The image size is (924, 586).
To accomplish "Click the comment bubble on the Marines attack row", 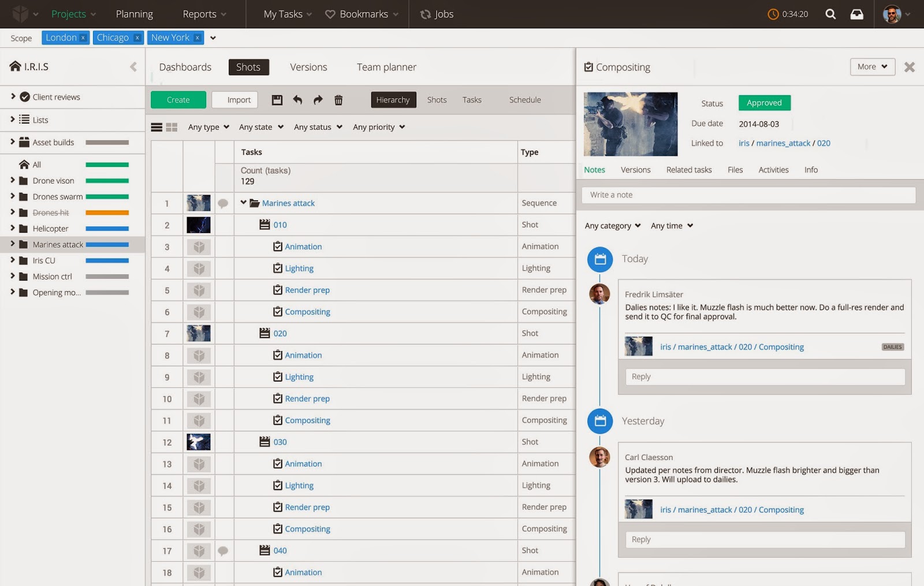I will pos(224,203).
